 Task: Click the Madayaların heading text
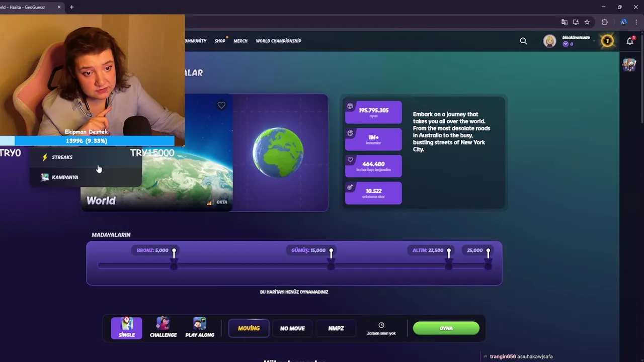click(x=111, y=235)
